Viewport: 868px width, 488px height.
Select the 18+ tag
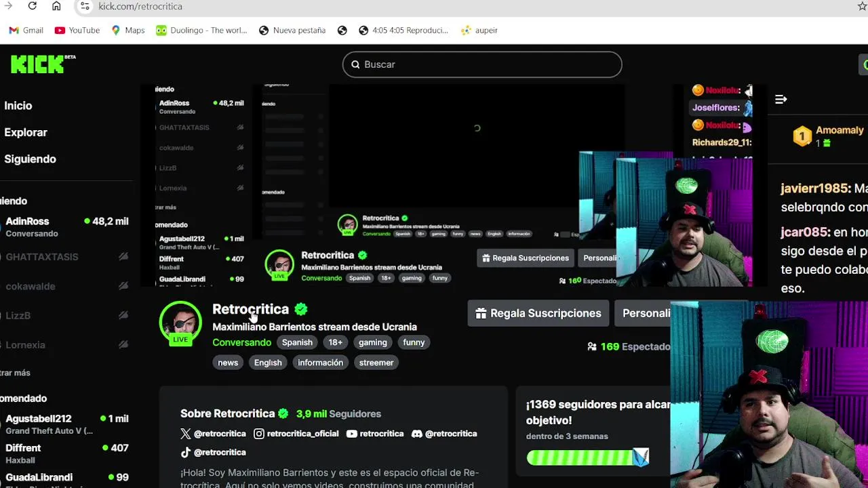[336, 342]
